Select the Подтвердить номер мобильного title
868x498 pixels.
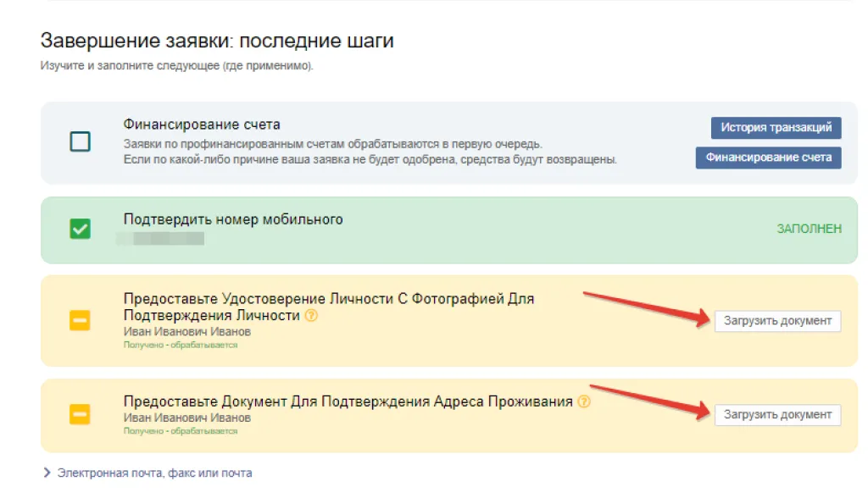coord(233,219)
